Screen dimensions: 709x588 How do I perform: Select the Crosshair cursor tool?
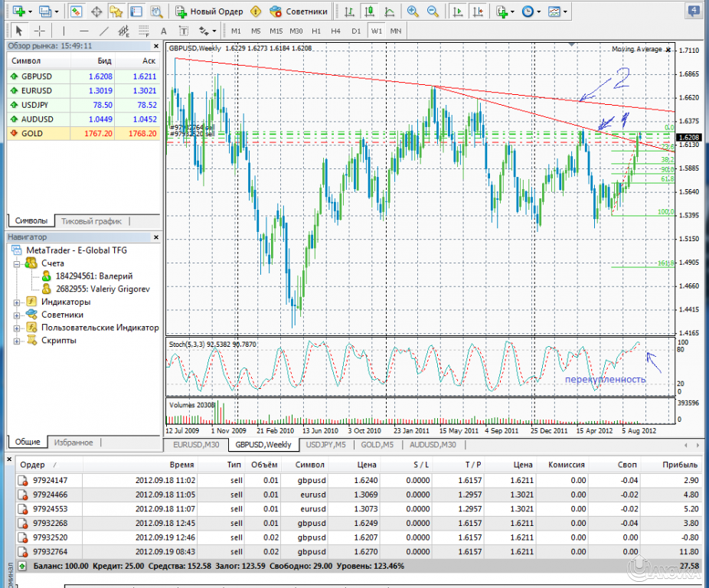39,31
